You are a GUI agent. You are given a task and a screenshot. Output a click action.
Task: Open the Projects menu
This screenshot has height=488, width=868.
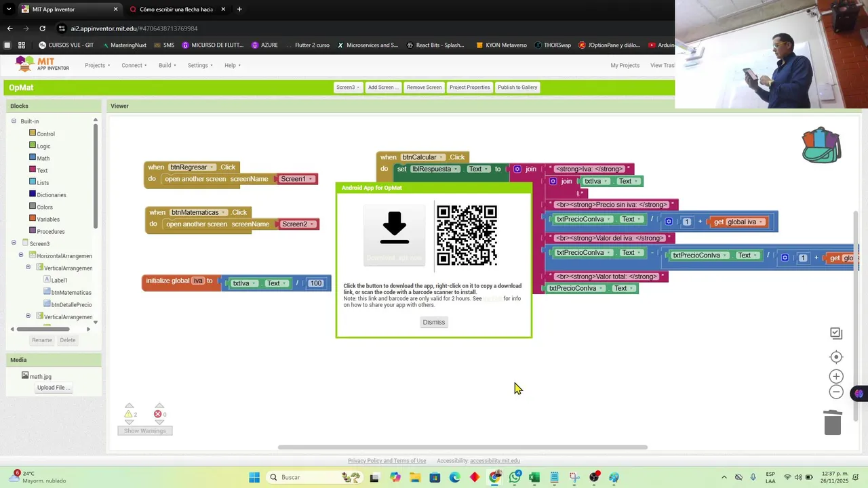(x=98, y=65)
